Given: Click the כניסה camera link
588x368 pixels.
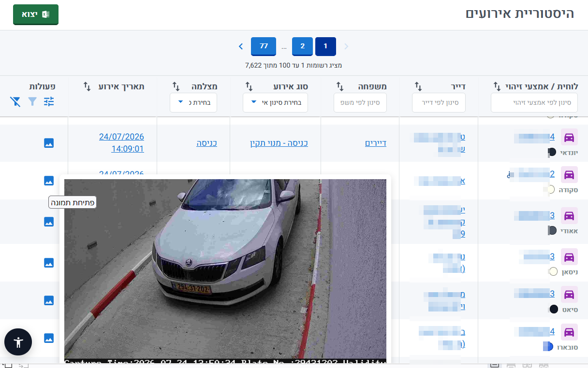Looking at the screenshot, I should [x=206, y=143].
